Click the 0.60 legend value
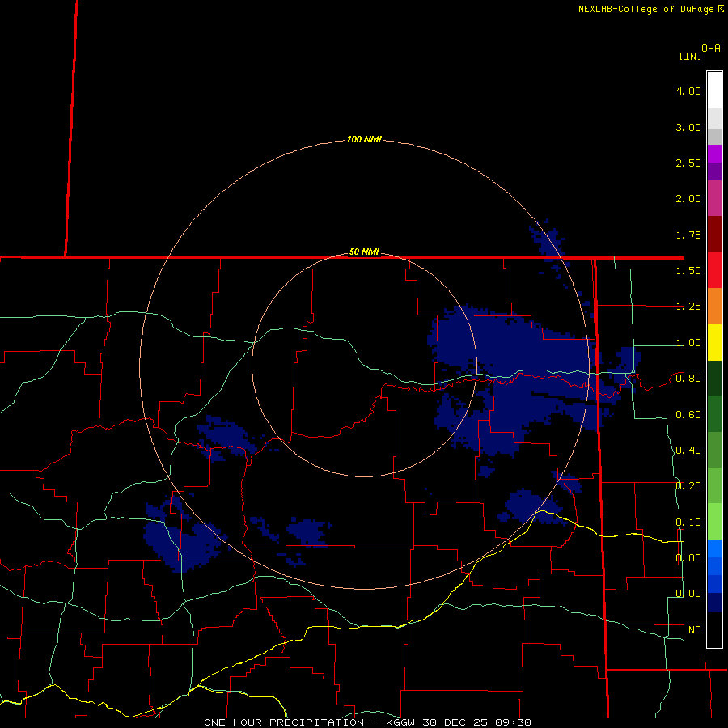Viewport: 728px width, 728px height. tap(688, 415)
